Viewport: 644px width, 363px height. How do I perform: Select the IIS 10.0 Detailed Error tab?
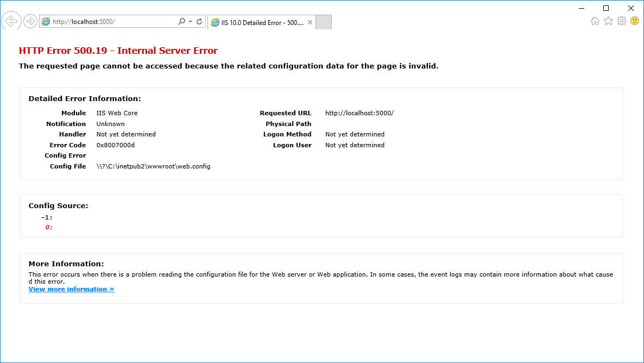pos(261,23)
